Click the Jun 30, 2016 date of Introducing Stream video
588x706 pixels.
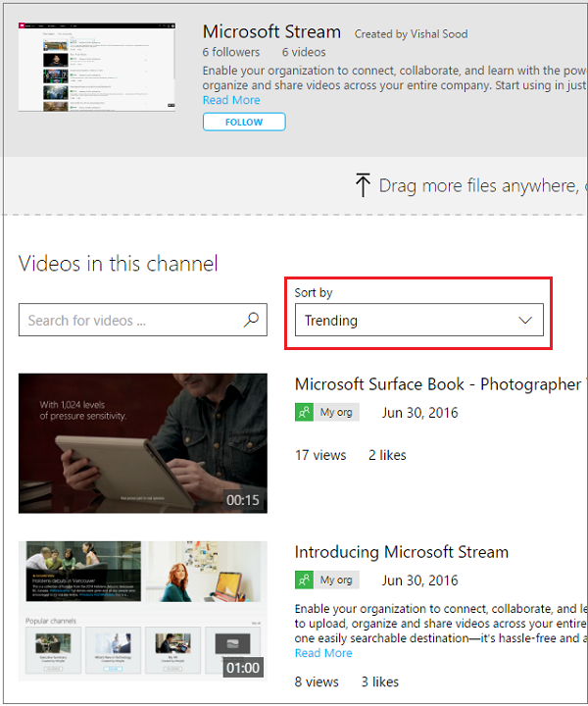click(420, 580)
